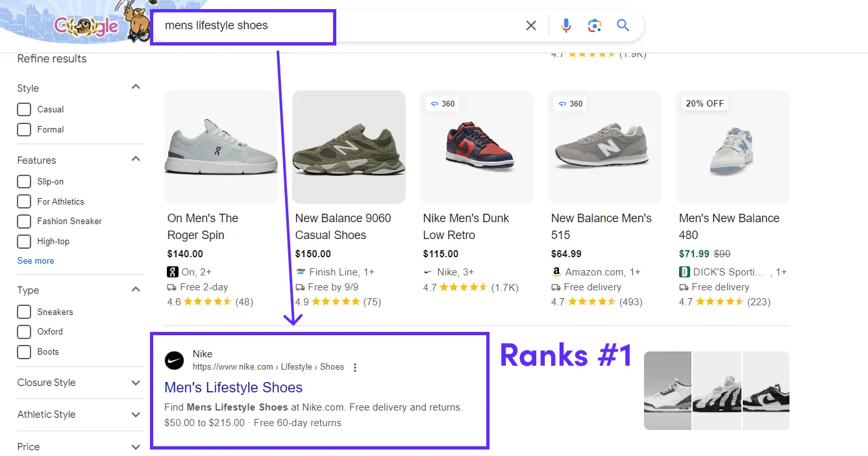Viewport: 868px width, 456px height.
Task: Click the Amazon.com store icon
Action: [x=556, y=272]
